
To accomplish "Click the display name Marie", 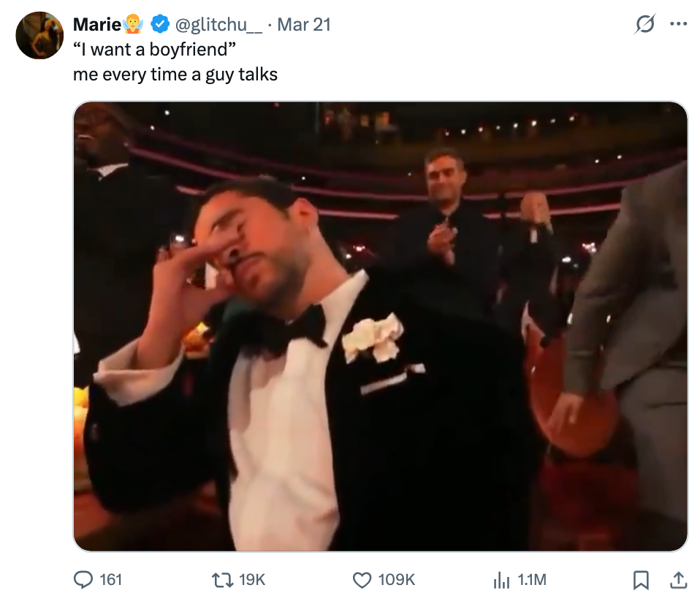I will point(97,25).
